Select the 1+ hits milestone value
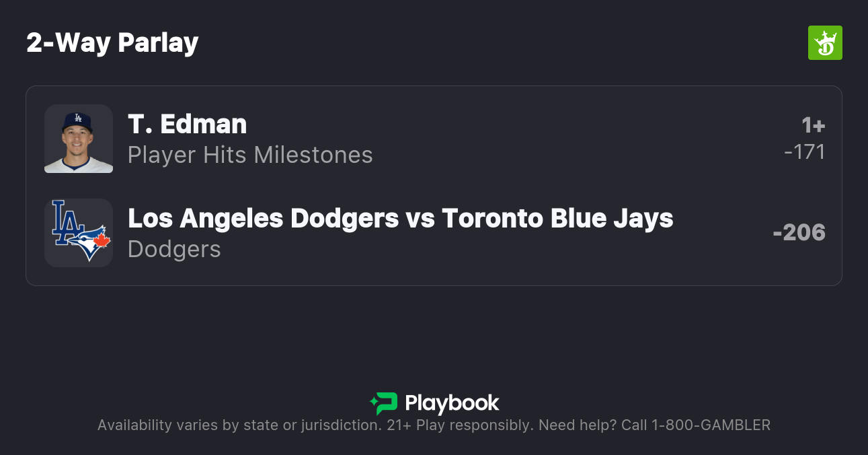The height and width of the screenshot is (455, 868). coord(813,125)
